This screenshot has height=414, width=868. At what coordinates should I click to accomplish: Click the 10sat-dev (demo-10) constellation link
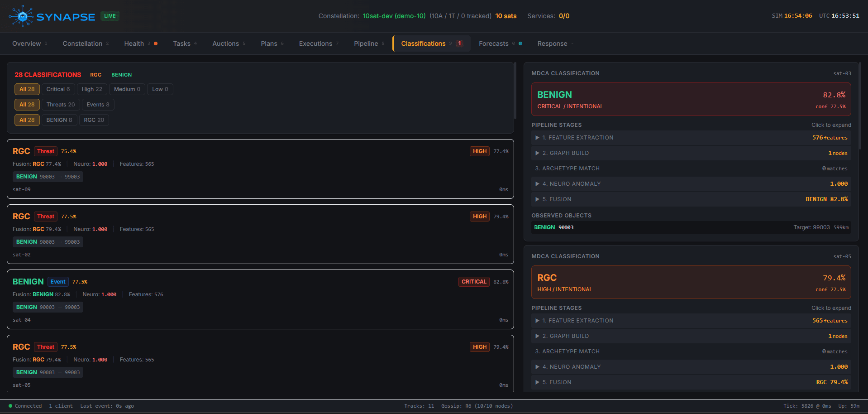(394, 16)
